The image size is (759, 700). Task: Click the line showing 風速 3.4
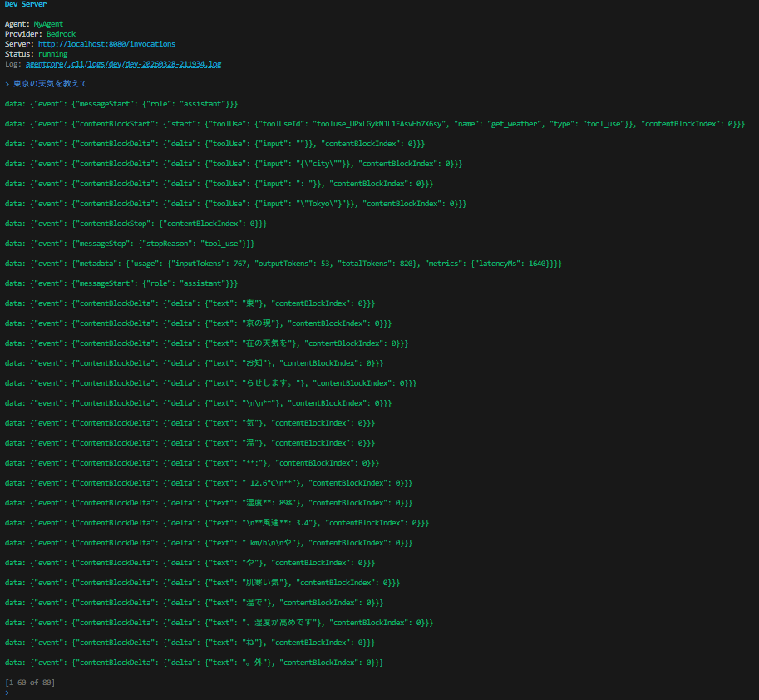click(216, 523)
